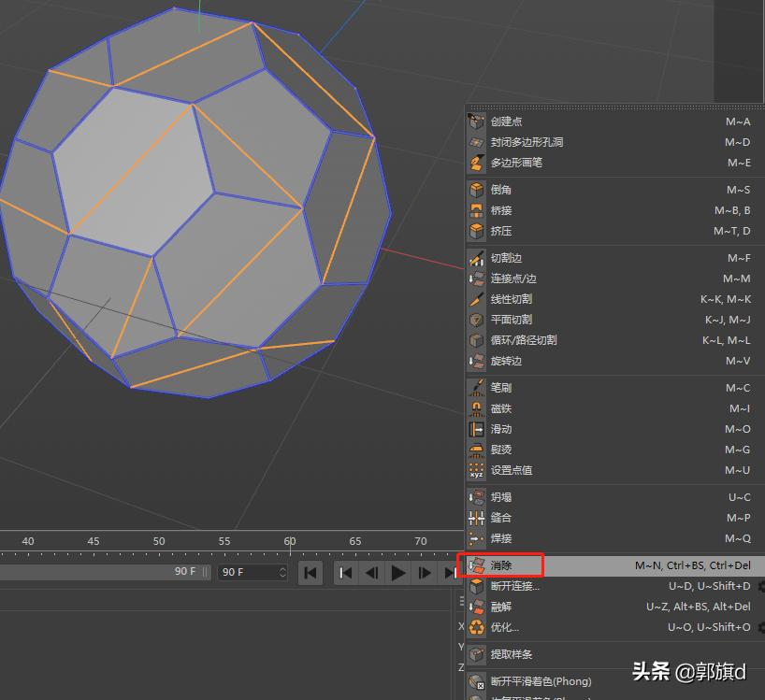
Task: Select the Line Cut (线性切割) icon
Action: 477,298
